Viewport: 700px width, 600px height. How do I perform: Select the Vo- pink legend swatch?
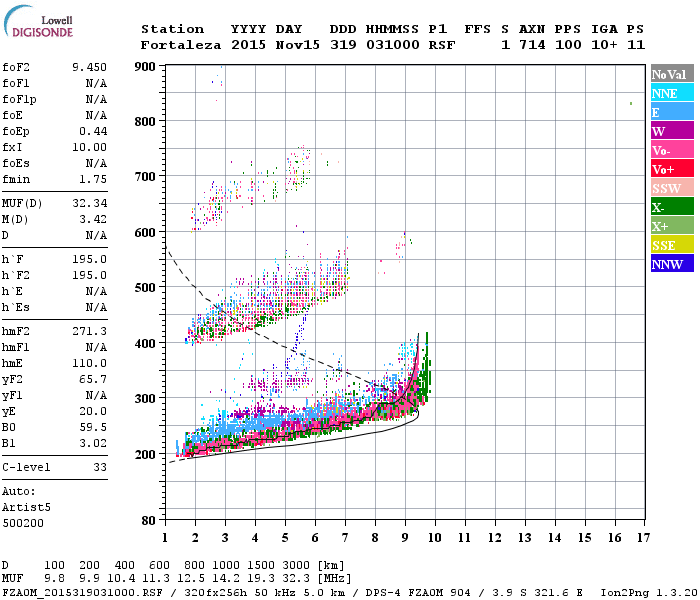[x=672, y=150]
